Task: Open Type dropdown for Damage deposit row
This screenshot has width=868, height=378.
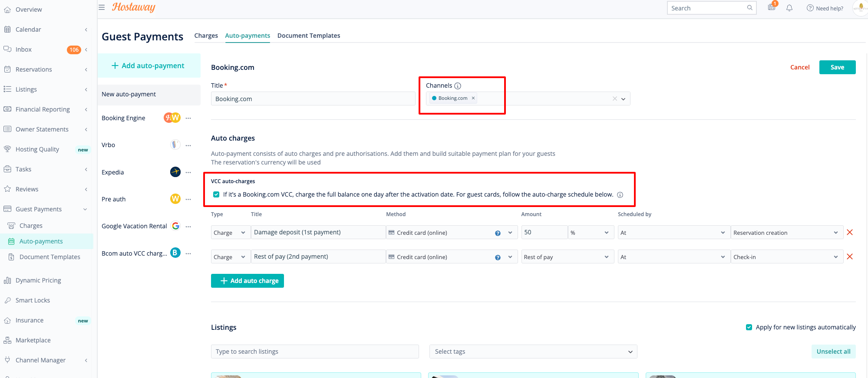Action: [231, 233]
